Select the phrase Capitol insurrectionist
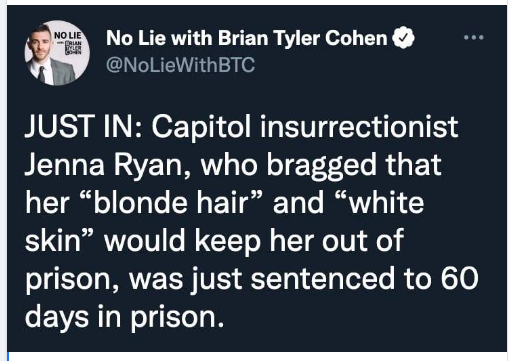The image size is (508, 361). click(x=305, y=128)
